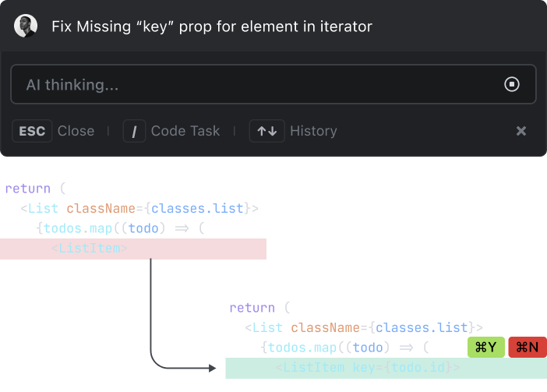Click the task title about missing key prop
Image resolution: width=547 pixels, height=392 pixels.
(212, 26)
